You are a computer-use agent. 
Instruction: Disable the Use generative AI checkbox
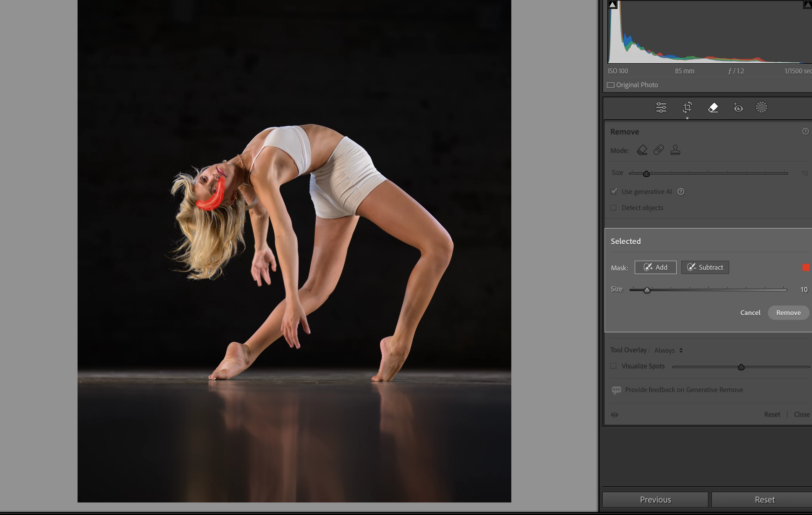[x=614, y=192]
